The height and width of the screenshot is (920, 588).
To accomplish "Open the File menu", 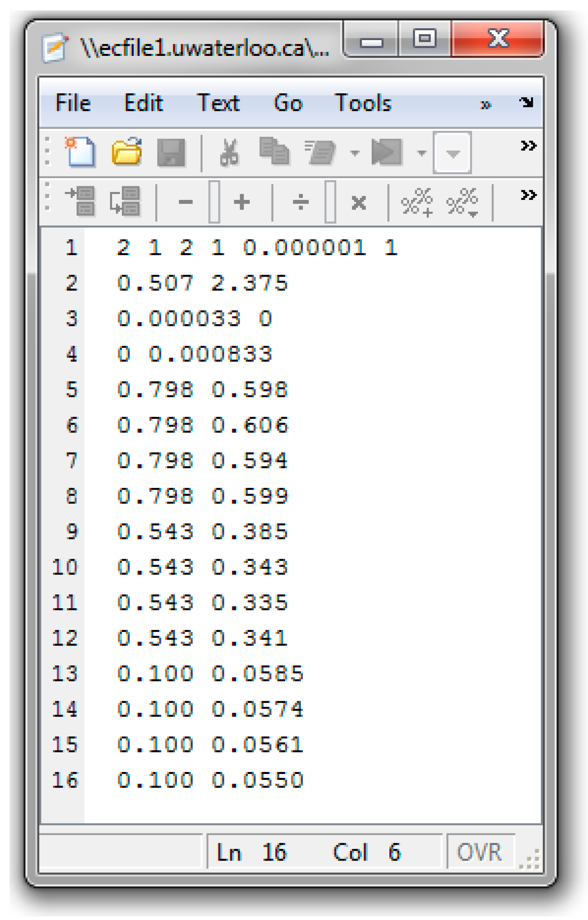I will coord(73,103).
